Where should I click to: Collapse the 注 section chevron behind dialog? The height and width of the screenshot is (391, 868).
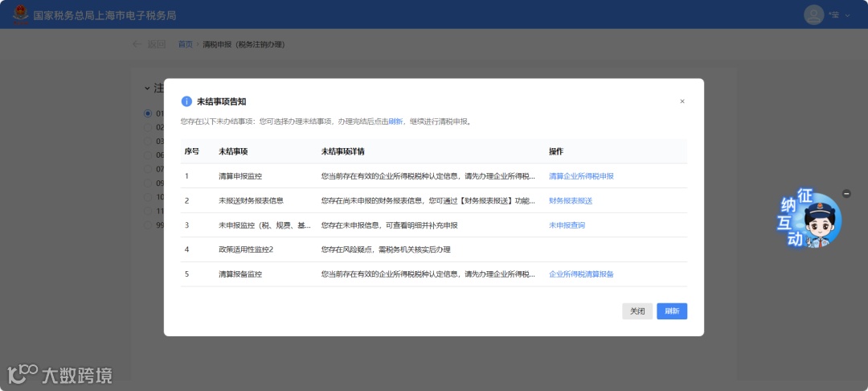tap(147, 88)
